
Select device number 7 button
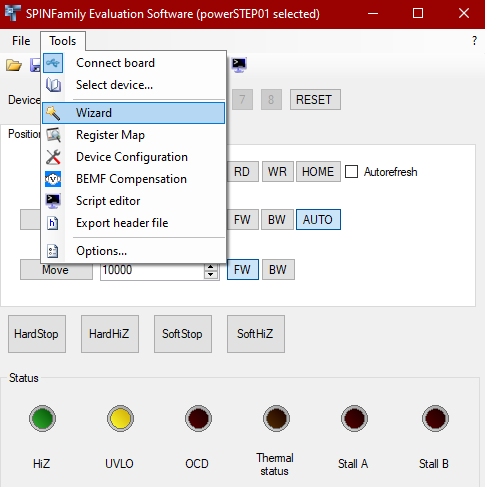point(242,100)
